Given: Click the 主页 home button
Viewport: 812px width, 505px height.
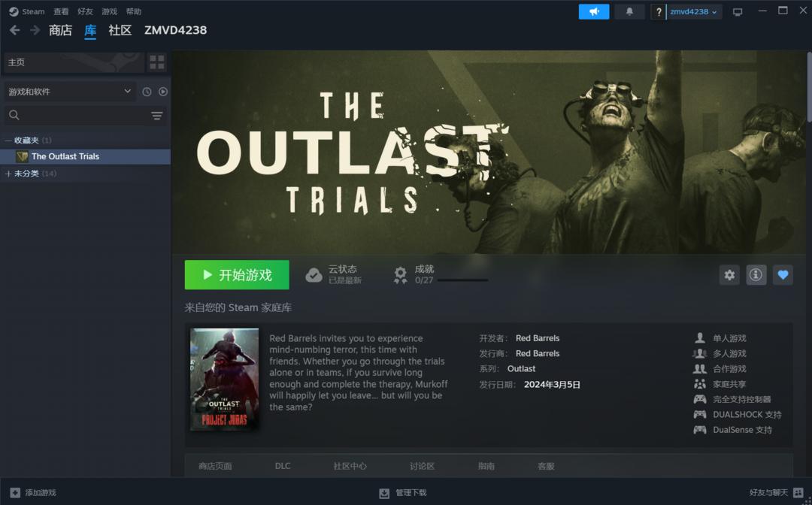Looking at the screenshot, I should pos(74,62).
